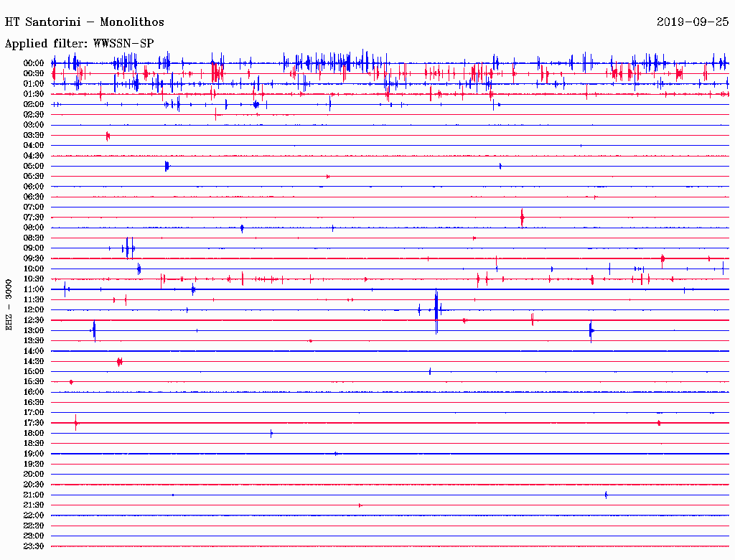Select the 01:00 time label
This screenshot has width=735, height=560.
pyautogui.click(x=34, y=84)
